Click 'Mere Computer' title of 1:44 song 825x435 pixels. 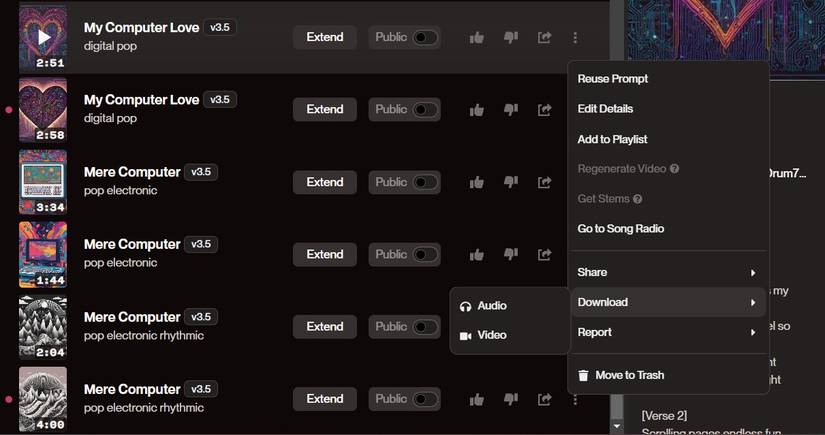point(132,245)
